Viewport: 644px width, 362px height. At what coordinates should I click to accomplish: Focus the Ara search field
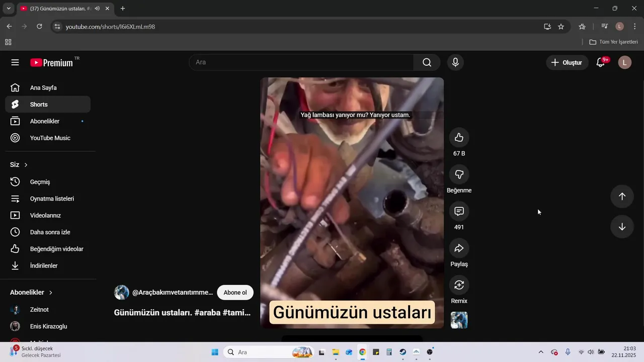coord(301,62)
